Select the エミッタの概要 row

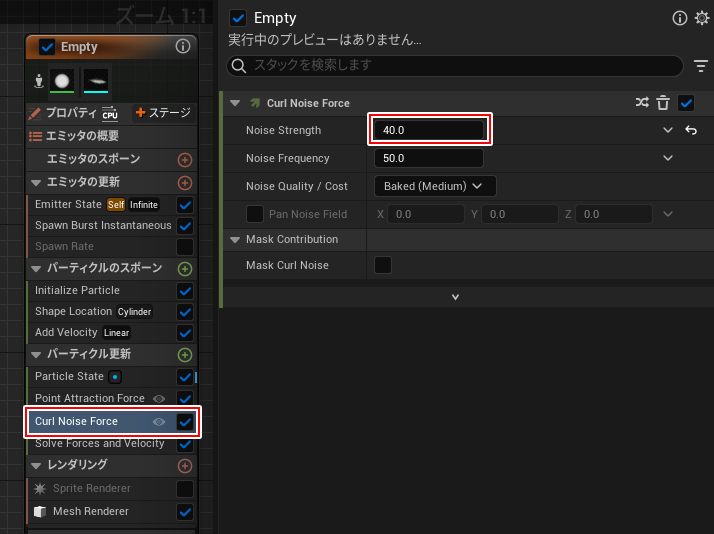112,136
